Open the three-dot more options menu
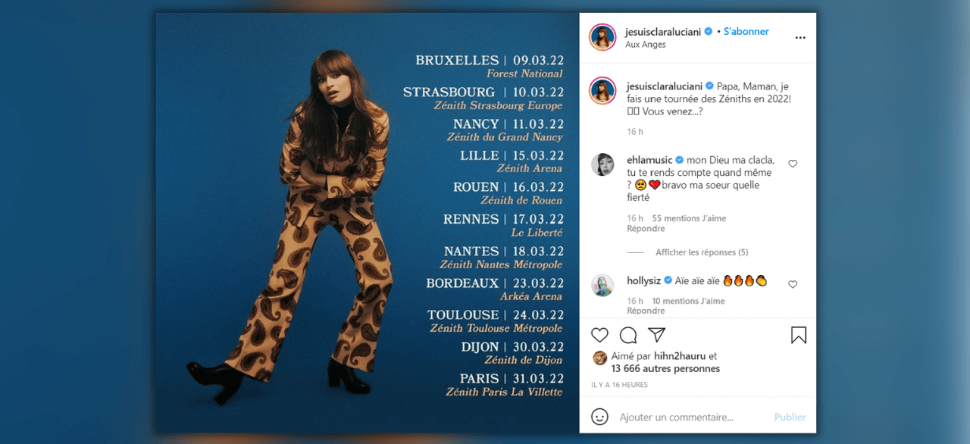The width and height of the screenshot is (970, 444). click(800, 38)
